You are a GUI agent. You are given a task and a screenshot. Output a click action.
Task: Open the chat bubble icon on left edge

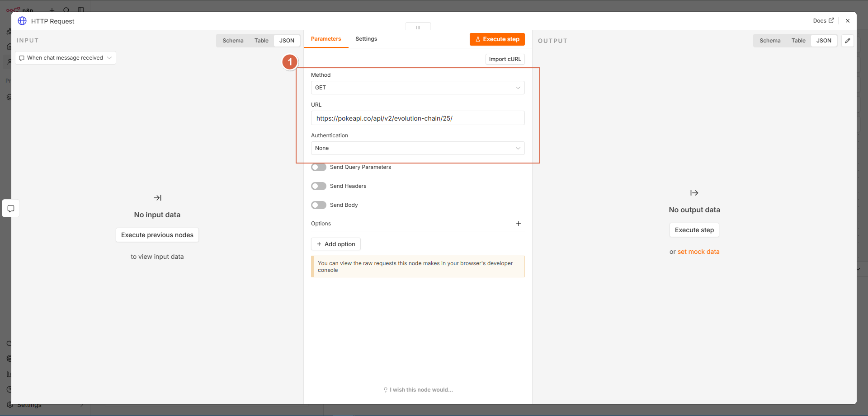[11, 209]
